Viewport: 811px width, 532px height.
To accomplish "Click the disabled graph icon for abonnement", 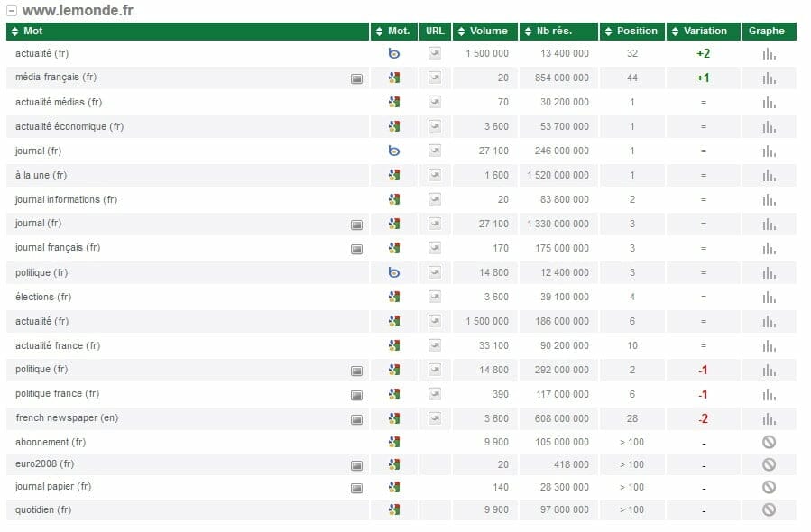I will pos(769,442).
